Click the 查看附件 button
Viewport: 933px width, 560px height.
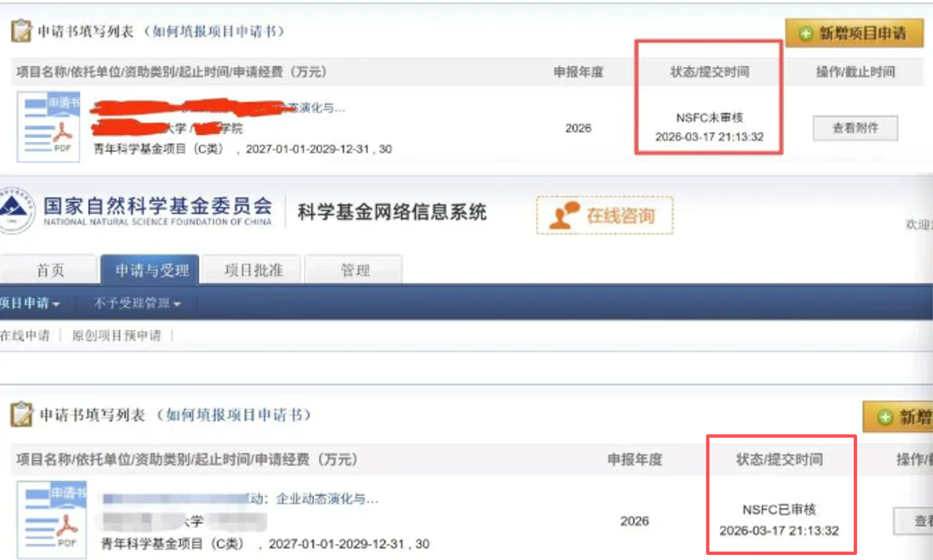(x=855, y=128)
